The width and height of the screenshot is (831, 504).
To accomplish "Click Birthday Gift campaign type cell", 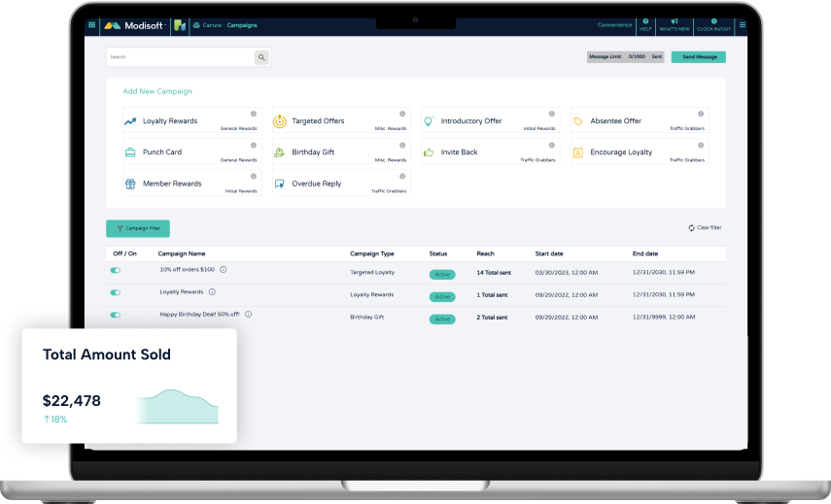I will point(366,318).
